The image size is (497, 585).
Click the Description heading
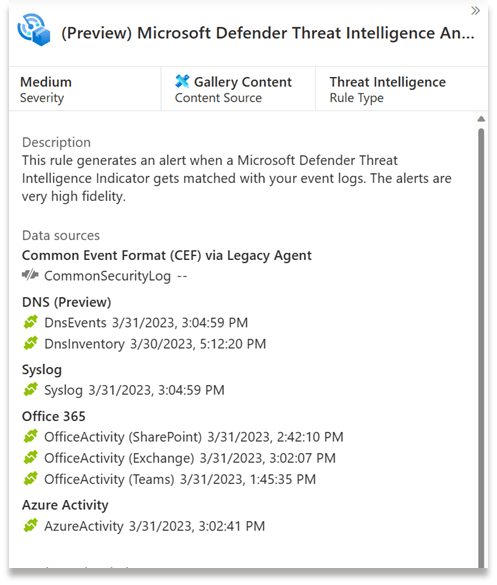[56, 142]
